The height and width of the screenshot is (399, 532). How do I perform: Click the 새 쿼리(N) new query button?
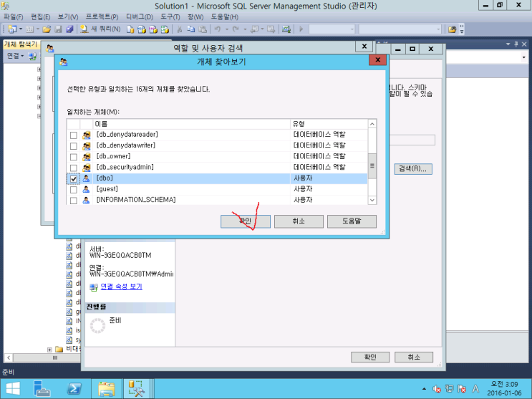point(100,29)
